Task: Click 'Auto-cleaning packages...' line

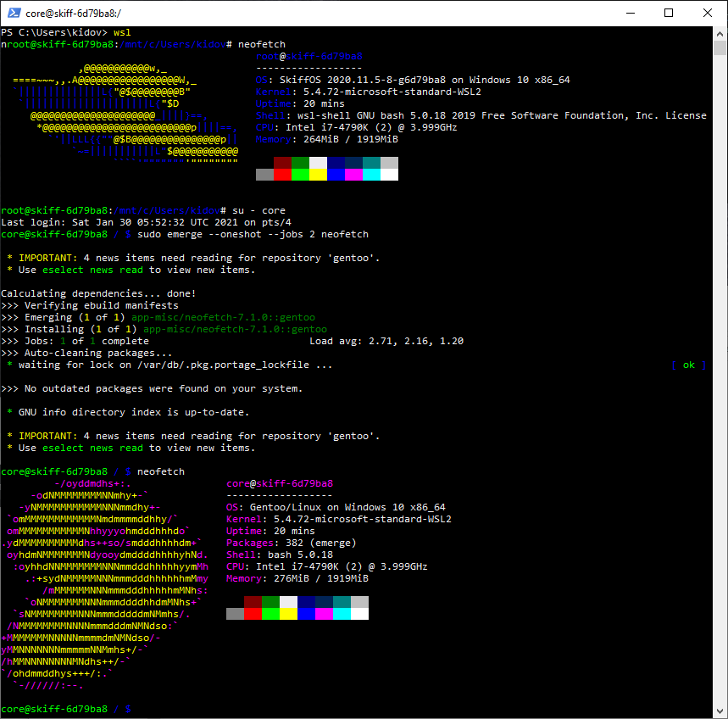Action: tap(86, 353)
